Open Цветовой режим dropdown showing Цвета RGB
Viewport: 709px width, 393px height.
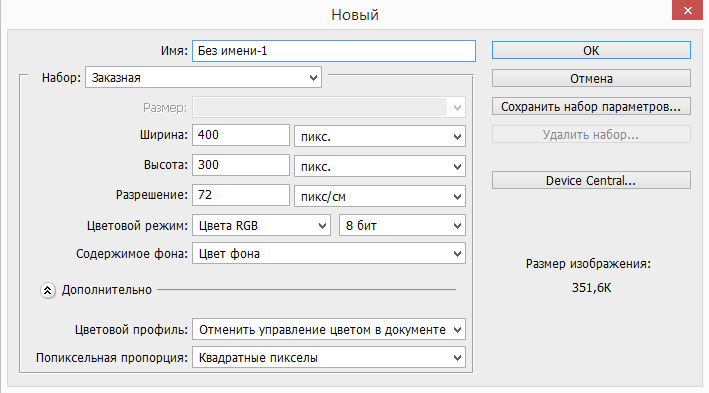click(x=261, y=225)
